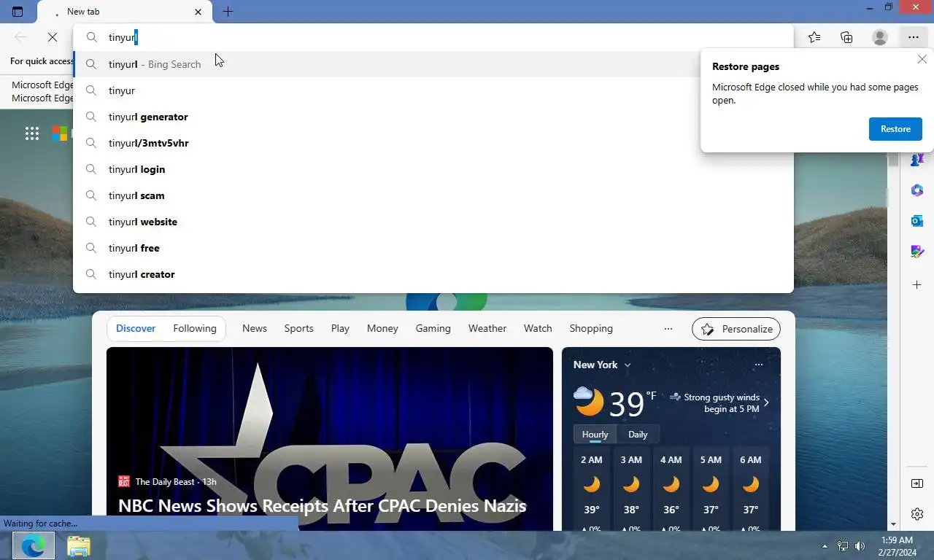Open the Shopping feed tab
Viewport: 934px width, 560px height.
[x=591, y=328]
